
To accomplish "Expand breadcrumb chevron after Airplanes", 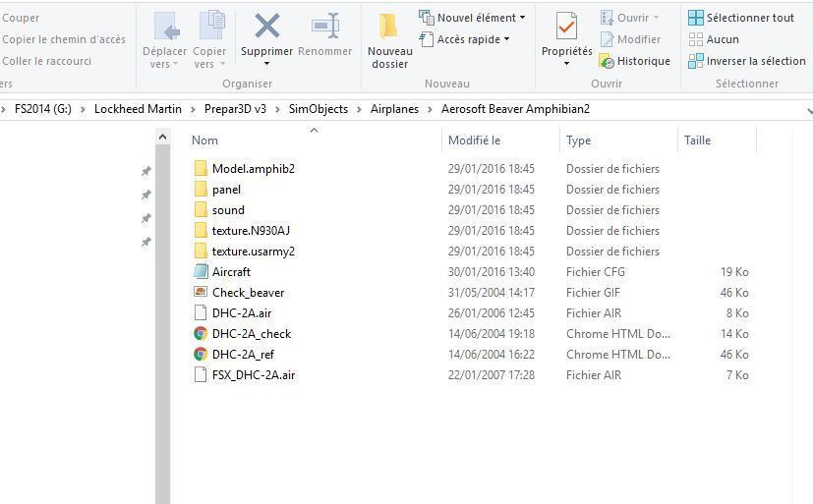I will tap(430, 109).
